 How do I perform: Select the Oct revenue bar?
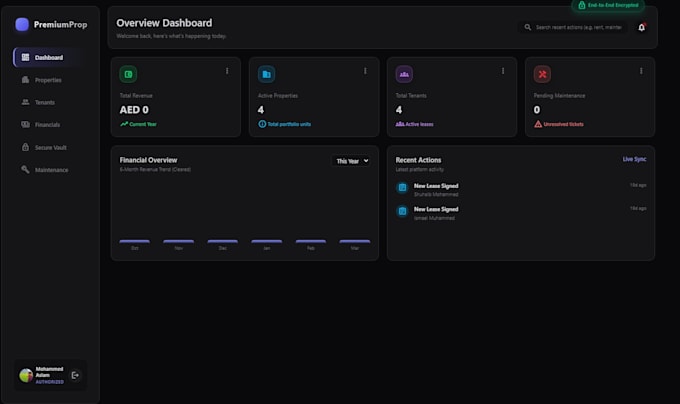[x=134, y=241]
